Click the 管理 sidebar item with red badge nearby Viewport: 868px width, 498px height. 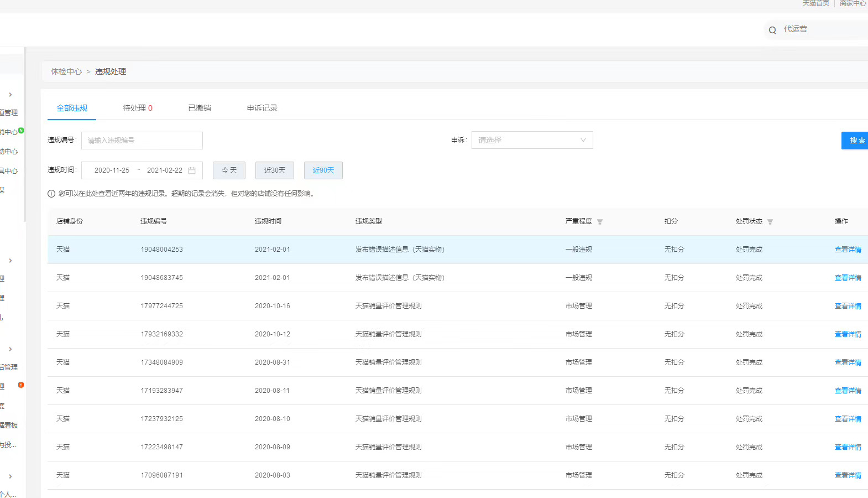pyautogui.click(x=3, y=387)
